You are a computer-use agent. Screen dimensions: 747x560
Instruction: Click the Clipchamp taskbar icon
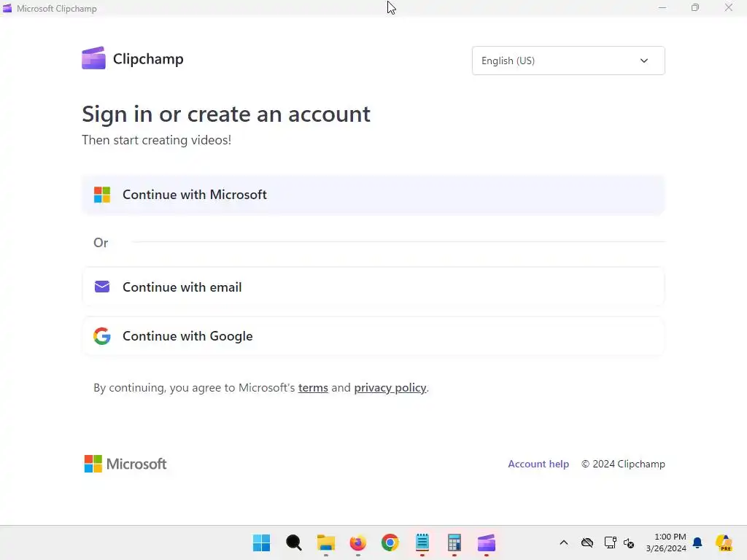click(487, 542)
